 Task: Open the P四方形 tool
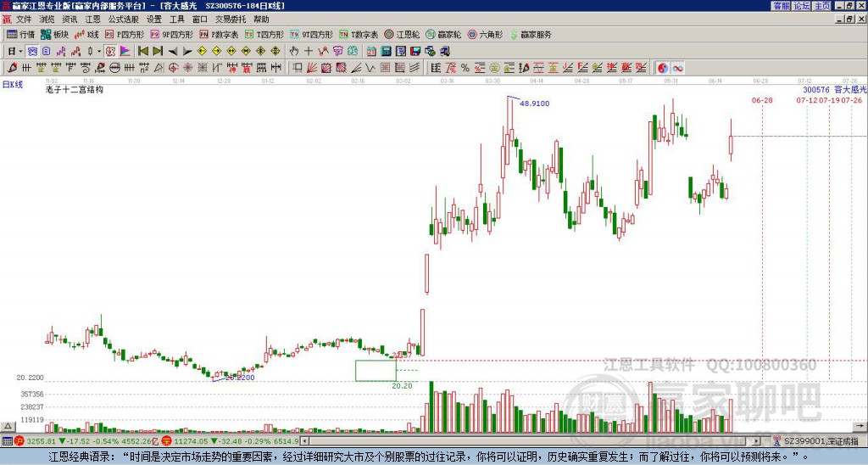click(125, 34)
